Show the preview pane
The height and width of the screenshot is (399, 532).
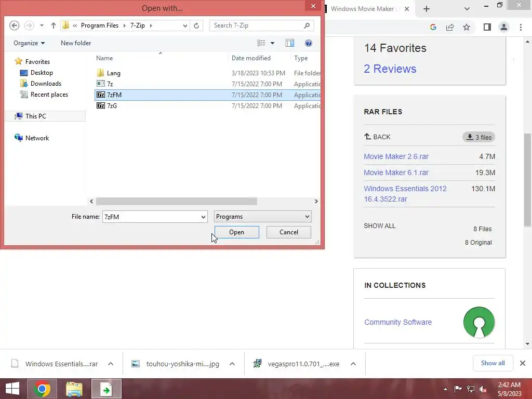(290, 43)
